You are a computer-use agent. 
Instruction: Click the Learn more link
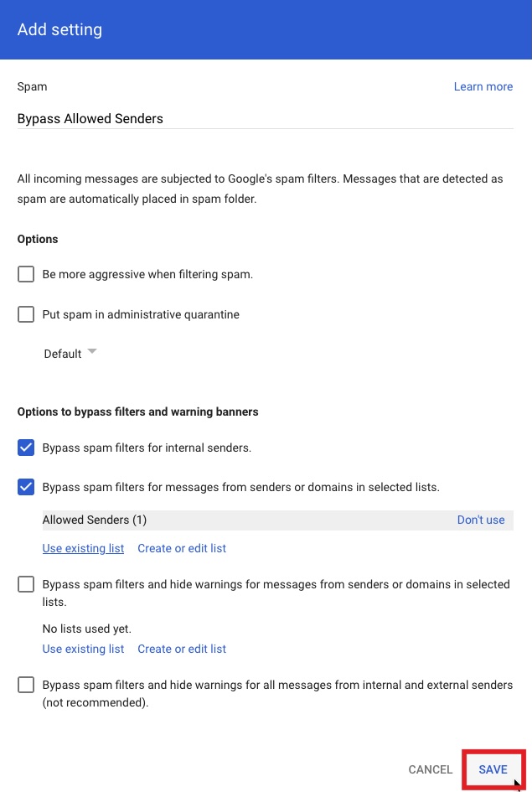tap(483, 86)
